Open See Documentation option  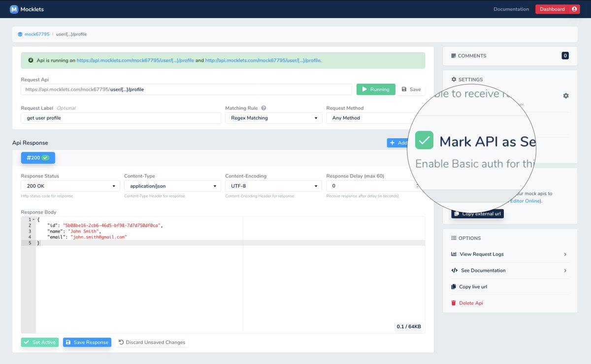509,270
